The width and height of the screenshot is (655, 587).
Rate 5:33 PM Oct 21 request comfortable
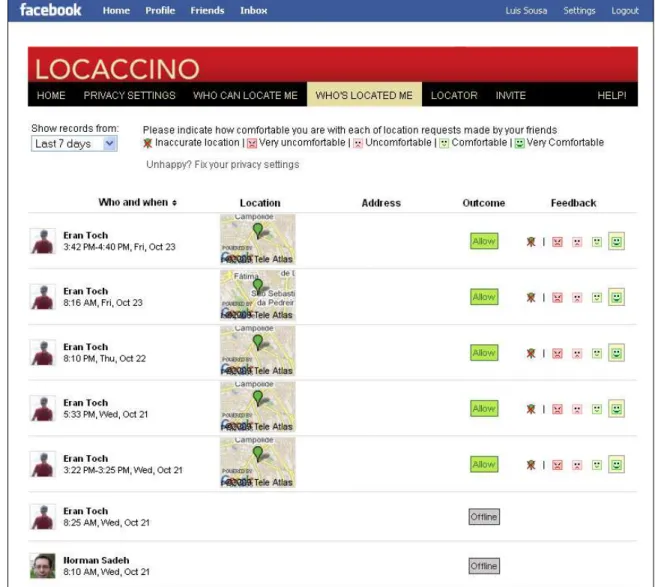597,409
